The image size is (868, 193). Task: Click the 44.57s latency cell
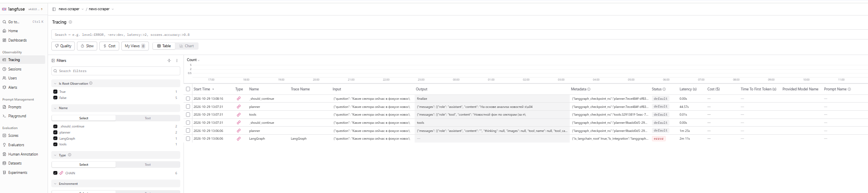pos(684,107)
